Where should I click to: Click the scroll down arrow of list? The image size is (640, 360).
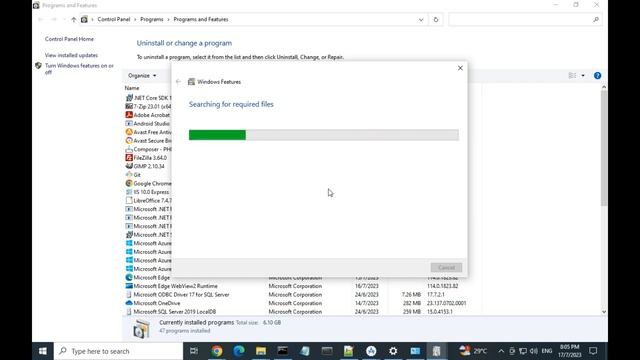(x=604, y=312)
